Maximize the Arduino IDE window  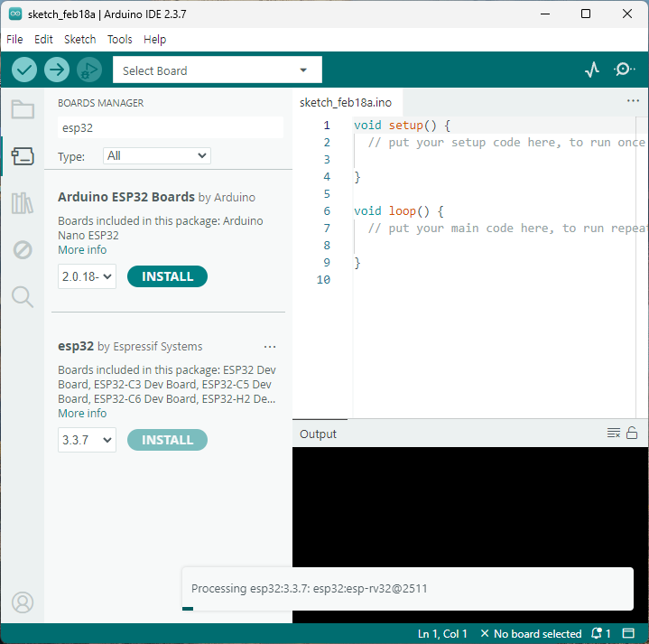[586, 14]
